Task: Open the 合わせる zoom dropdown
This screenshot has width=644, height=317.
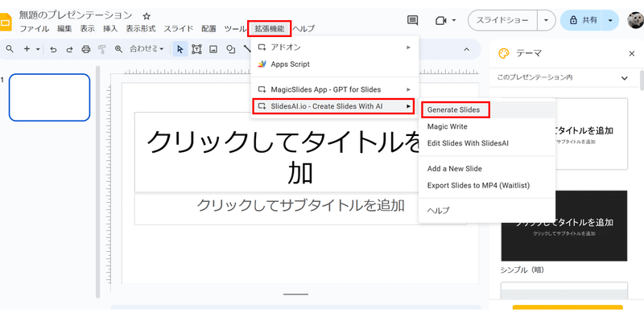Action: 147,49
